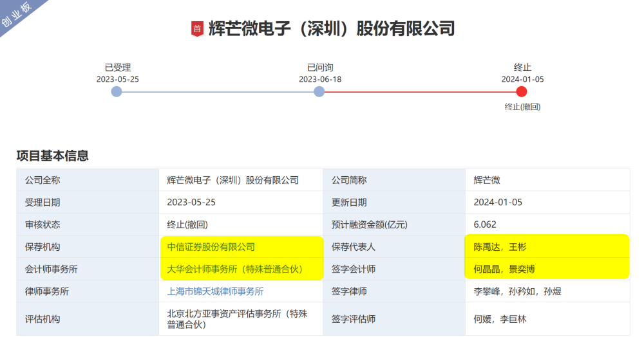Click the 何媛,李巨林 signing appraisers cell

coord(500,319)
